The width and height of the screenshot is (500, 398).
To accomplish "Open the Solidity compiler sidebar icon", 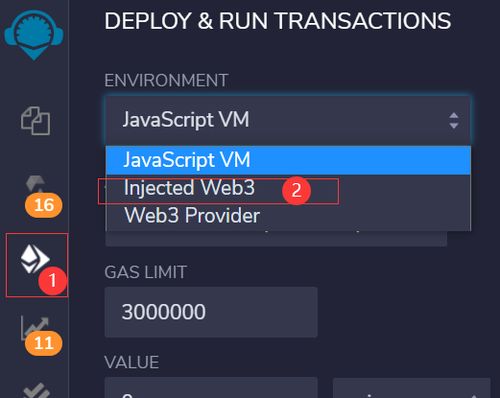I will pyautogui.click(x=35, y=184).
